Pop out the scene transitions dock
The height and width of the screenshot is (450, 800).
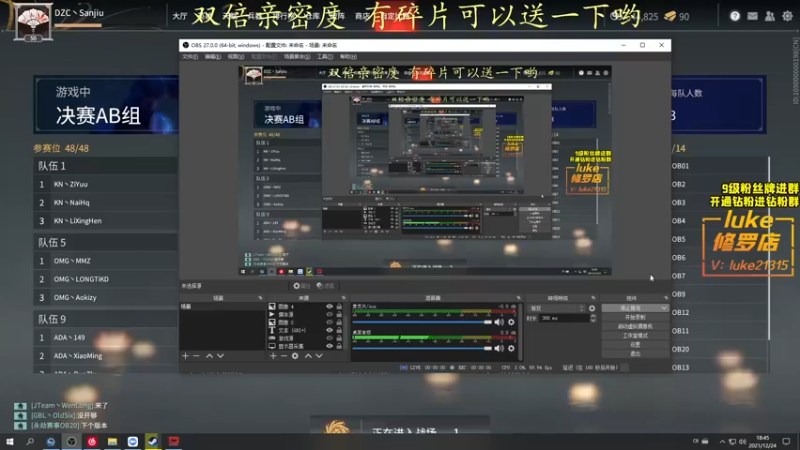[593, 298]
